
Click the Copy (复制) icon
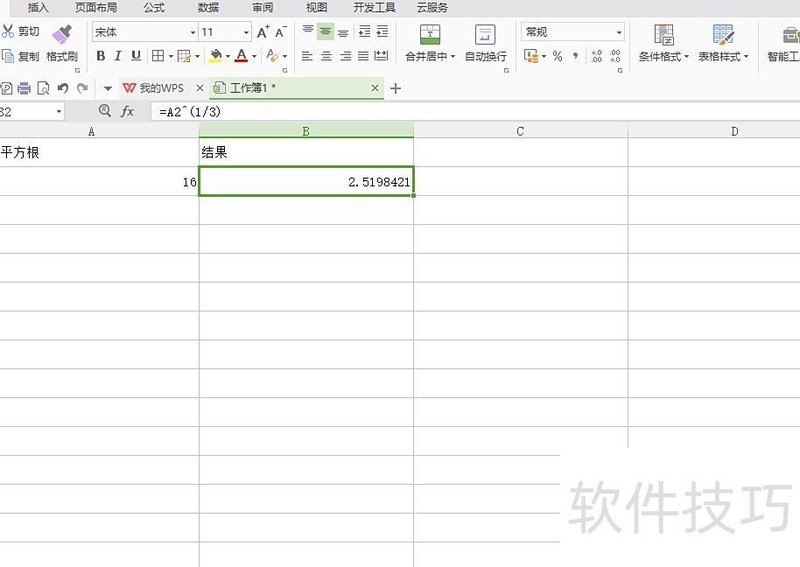tap(8, 56)
